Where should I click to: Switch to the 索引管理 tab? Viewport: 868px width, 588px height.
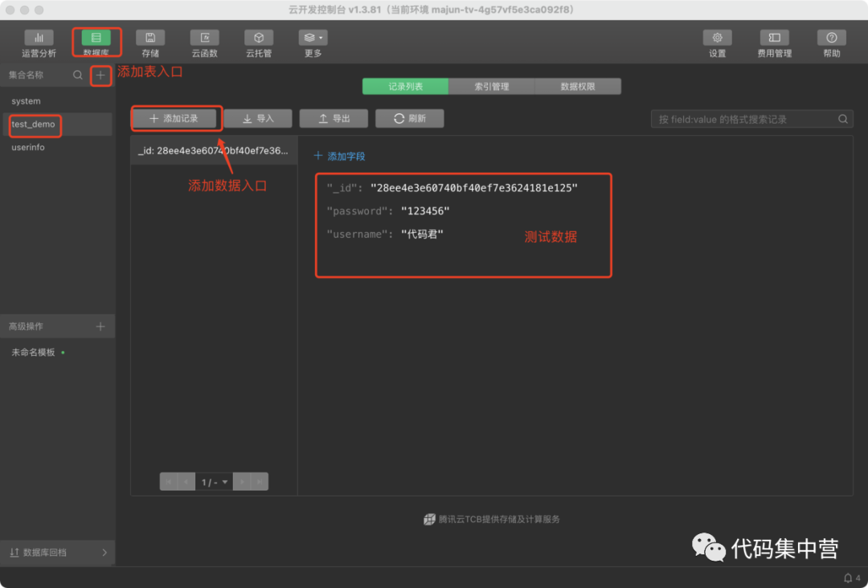tap(492, 86)
